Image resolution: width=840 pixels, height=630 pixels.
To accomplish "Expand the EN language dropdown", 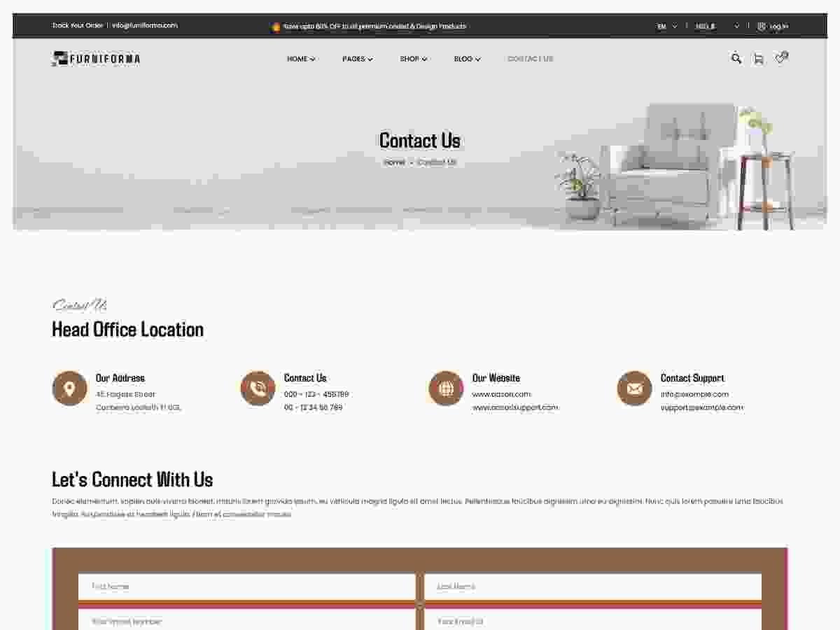I will point(666,27).
